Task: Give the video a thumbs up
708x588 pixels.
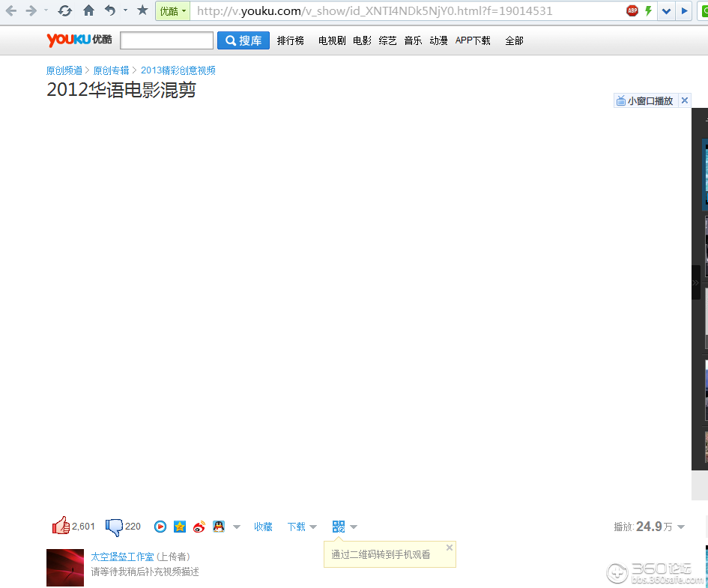Action: point(61,525)
